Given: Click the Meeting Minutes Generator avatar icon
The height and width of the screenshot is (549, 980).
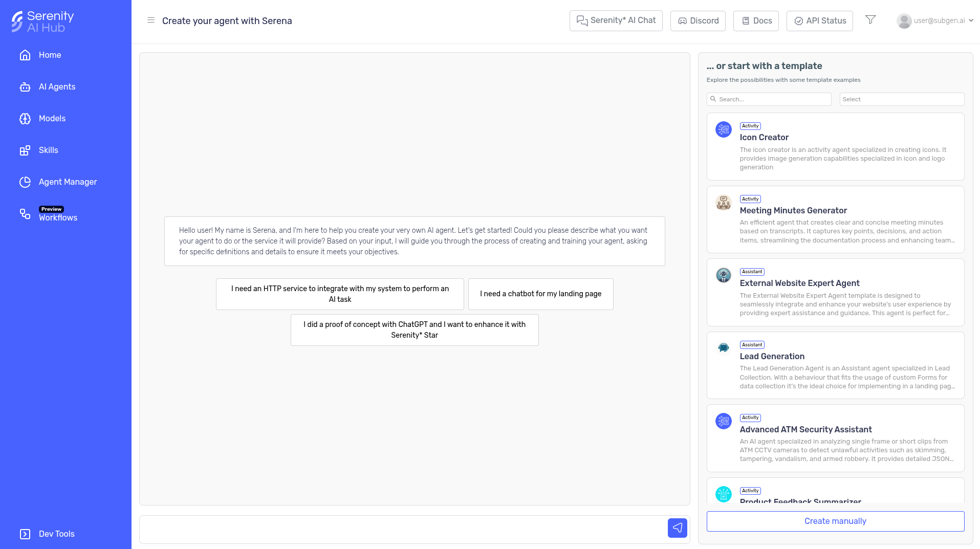Looking at the screenshot, I should (x=723, y=203).
